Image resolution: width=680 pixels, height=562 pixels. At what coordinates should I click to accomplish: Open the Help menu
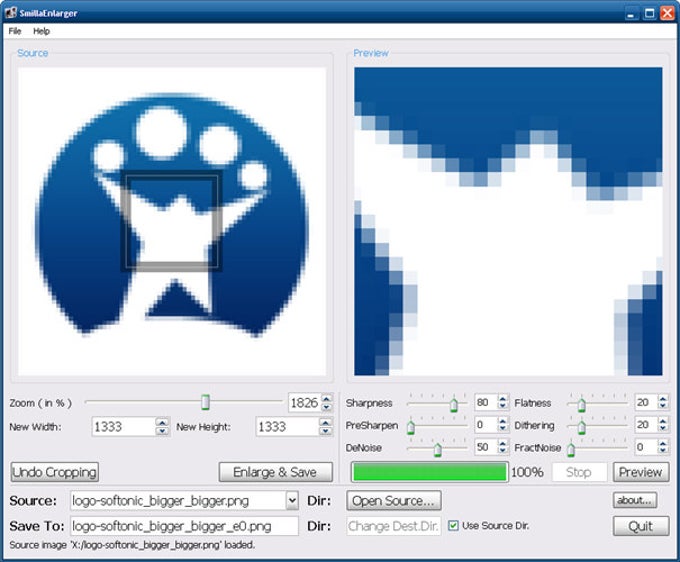(41, 31)
